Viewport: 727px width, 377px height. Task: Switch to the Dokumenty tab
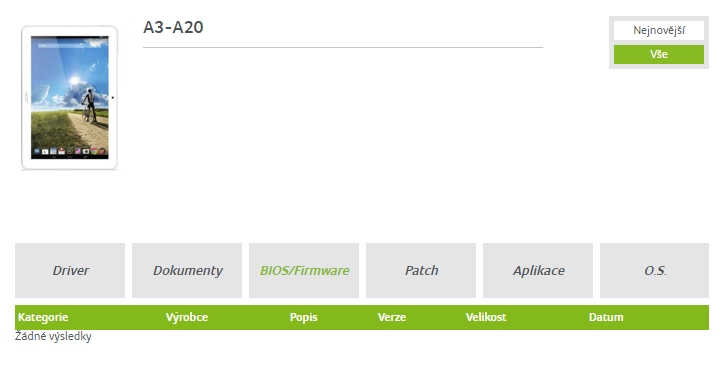click(x=187, y=270)
